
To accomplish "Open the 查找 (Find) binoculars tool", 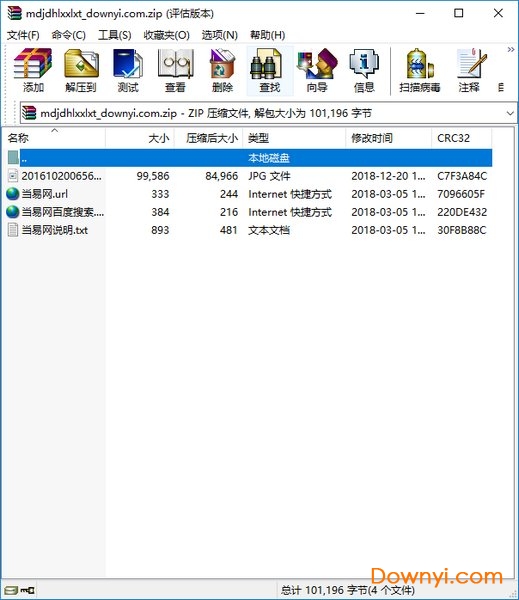I will pyautogui.click(x=270, y=70).
